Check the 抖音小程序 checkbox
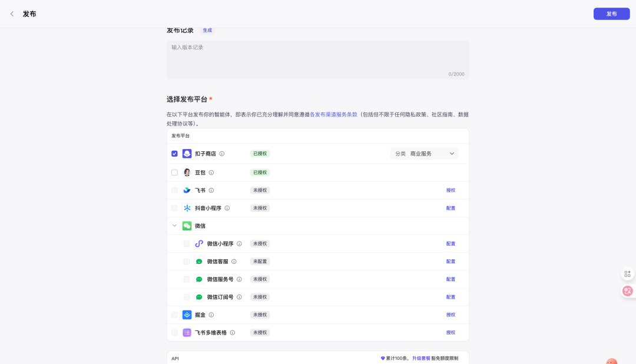The height and width of the screenshot is (364, 636). pos(174,208)
